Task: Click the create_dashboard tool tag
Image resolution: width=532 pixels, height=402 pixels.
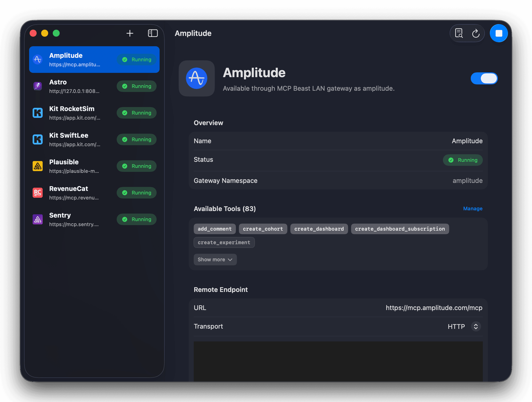Action: click(x=319, y=229)
